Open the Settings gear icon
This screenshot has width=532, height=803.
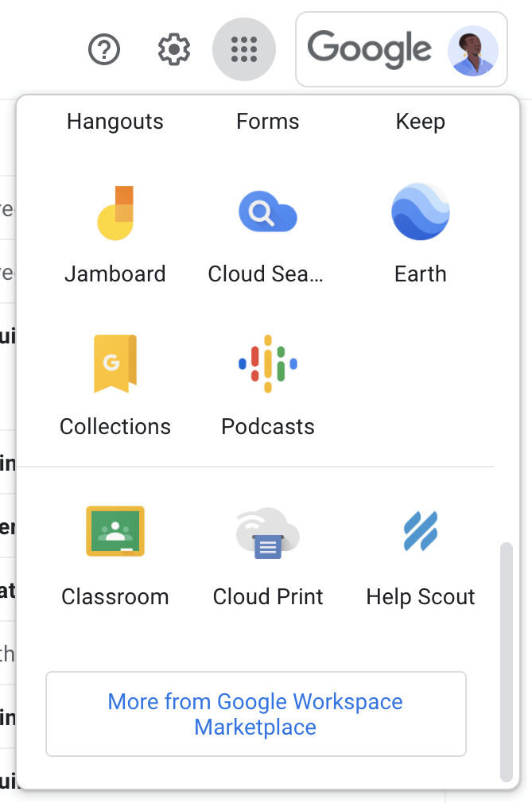174,50
